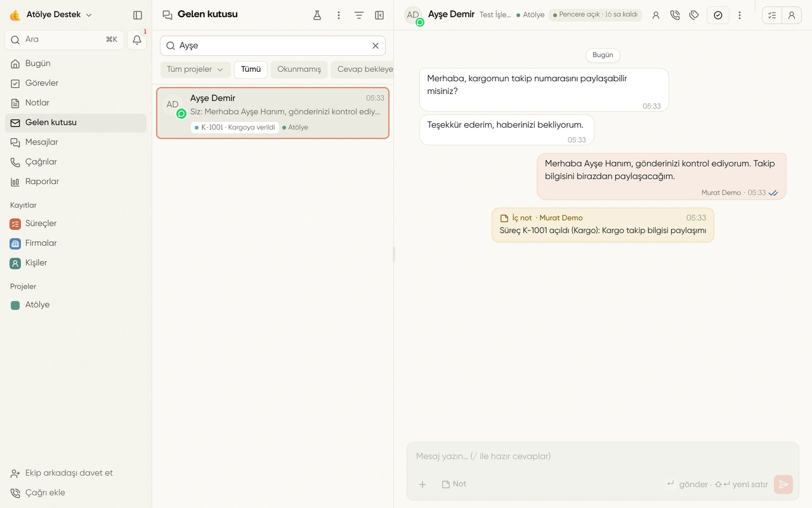
Task: Click the Pencere açık · 16 sa kaldı badge
Action: (x=595, y=15)
